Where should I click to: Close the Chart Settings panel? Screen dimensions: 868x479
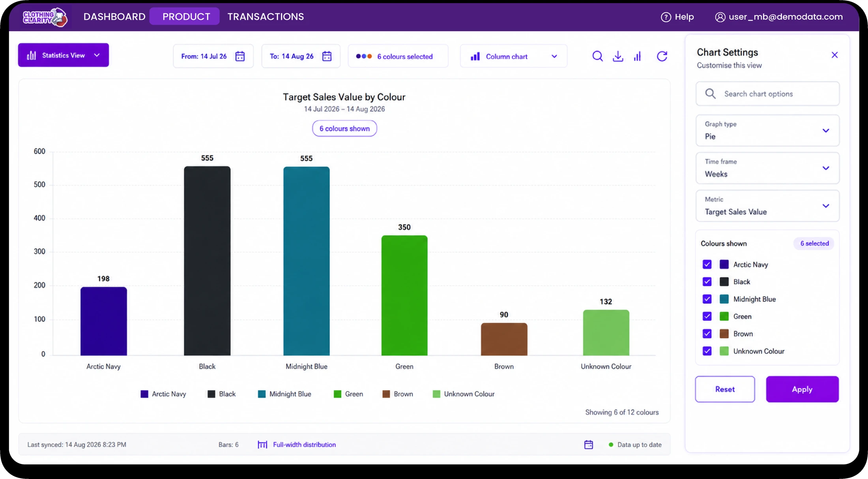pyautogui.click(x=834, y=55)
